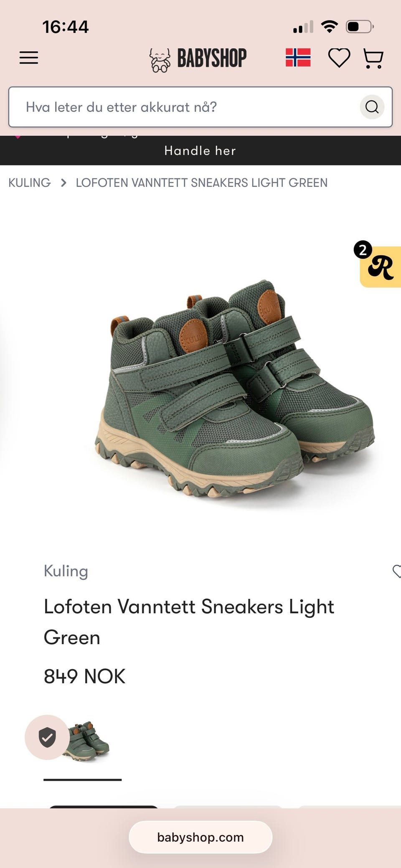The height and width of the screenshot is (868, 401).
Task: Tap the Lofoten Vanntett Sneakers title
Action: (x=189, y=622)
